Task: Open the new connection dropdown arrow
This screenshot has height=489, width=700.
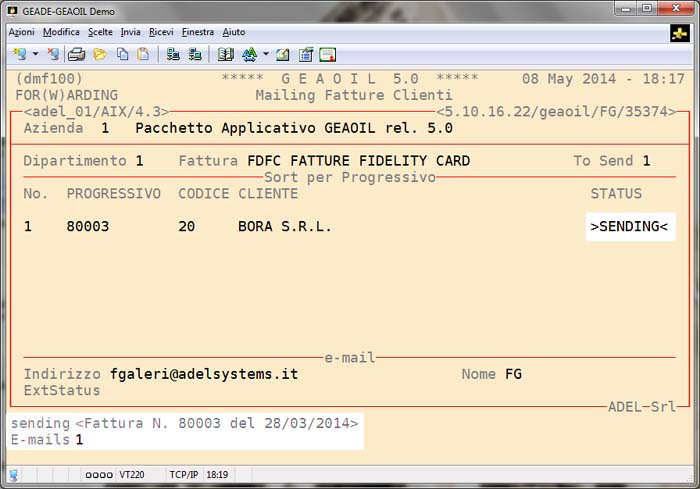Action: pyautogui.click(x=36, y=54)
